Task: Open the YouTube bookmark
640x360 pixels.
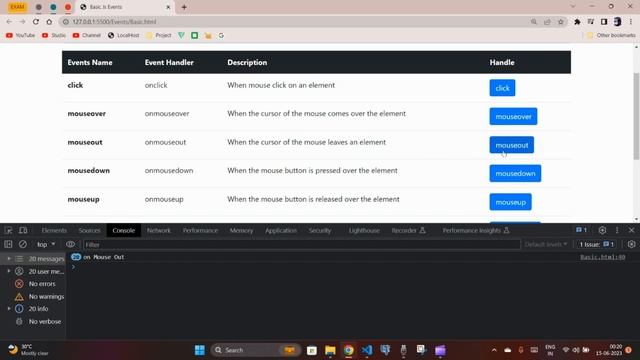Action: tap(20, 36)
